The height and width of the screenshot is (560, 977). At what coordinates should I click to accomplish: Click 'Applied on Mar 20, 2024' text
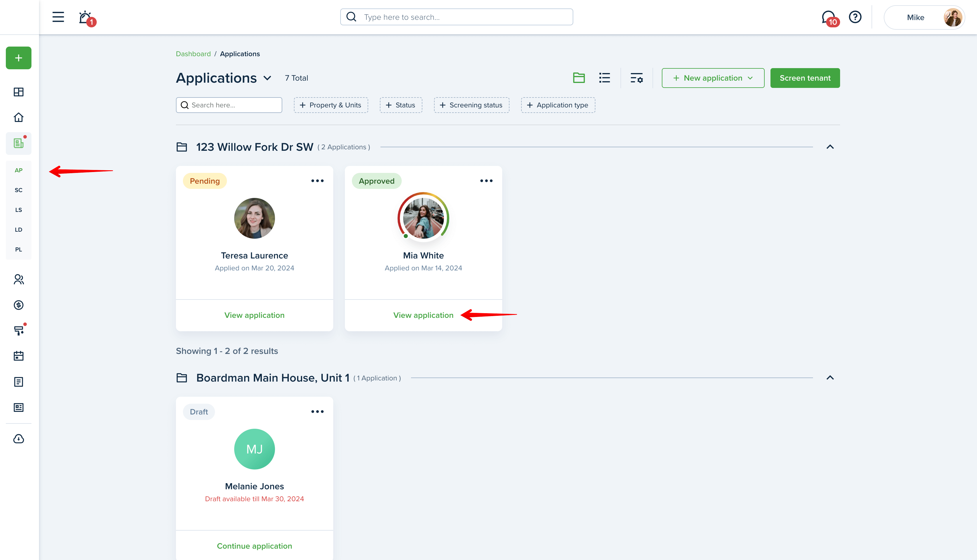coord(254,268)
